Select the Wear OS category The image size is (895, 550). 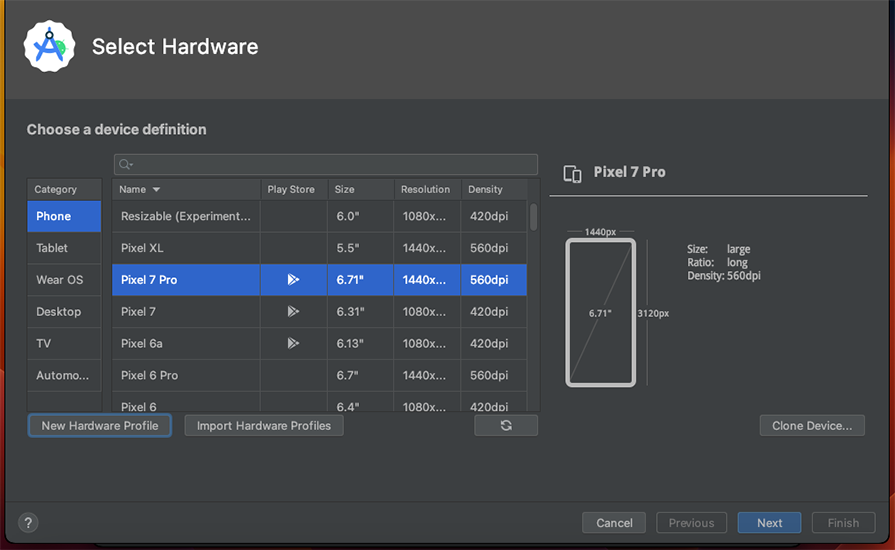(x=64, y=280)
